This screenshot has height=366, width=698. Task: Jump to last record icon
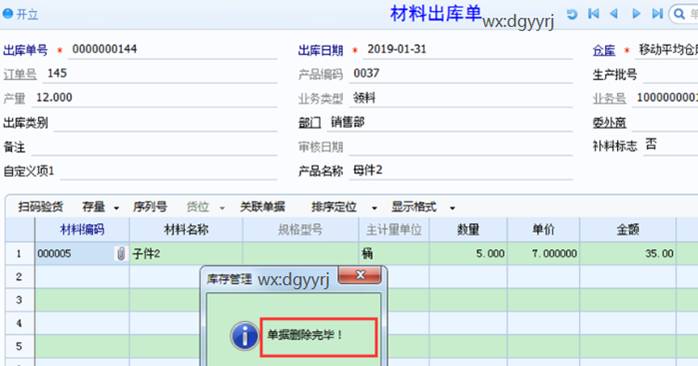tap(657, 14)
